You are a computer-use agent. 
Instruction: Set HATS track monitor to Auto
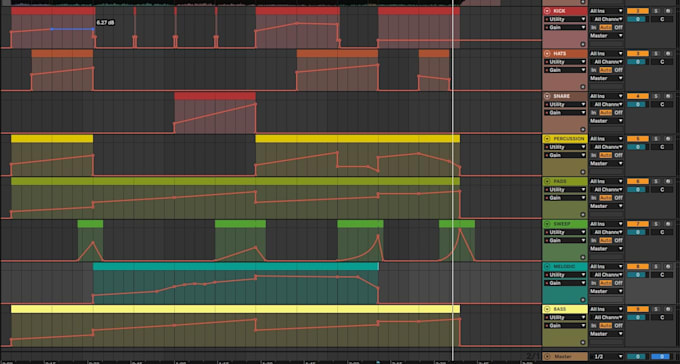pos(605,70)
